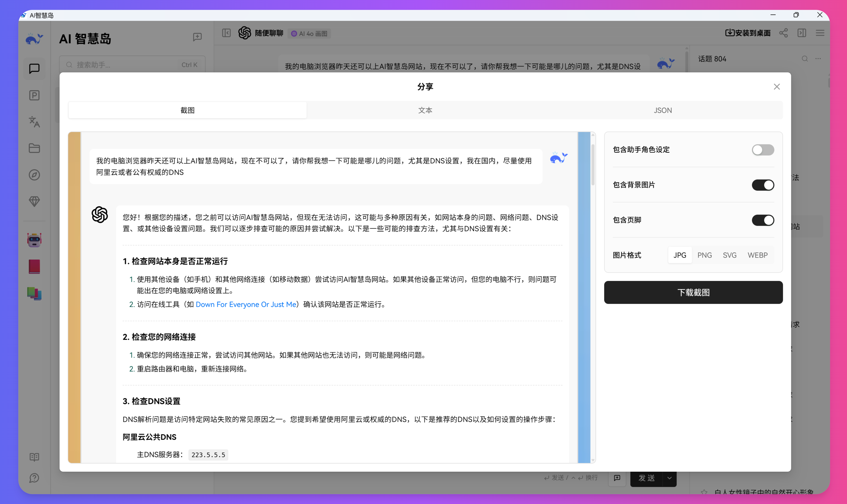Open the discover compass icon
This screenshot has width=847, height=504.
pyautogui.click(x=34, y=175)
